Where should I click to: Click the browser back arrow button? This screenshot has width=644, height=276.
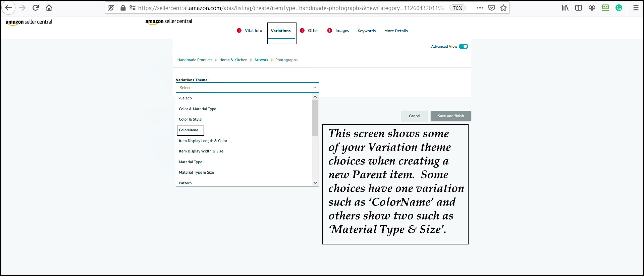pyautogui.click(x=8, y=8)
